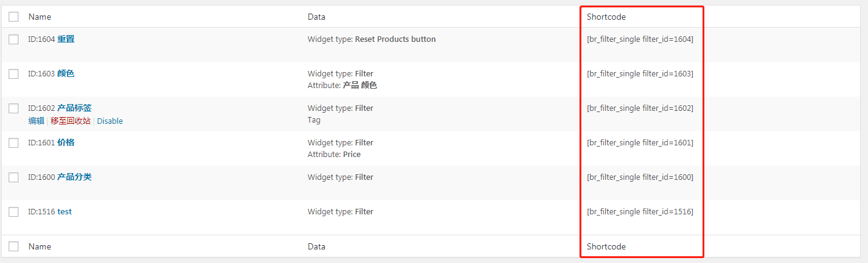Viewport: 868px width, 263px height.
Task: Tick the checkbox for ID:1604 重置
Action: (x=14, y=39)
